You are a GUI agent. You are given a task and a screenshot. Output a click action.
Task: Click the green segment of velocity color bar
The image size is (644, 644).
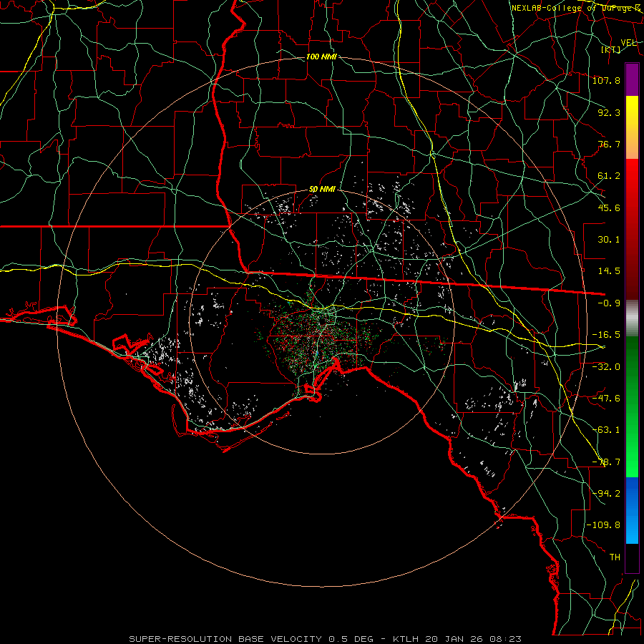(x=632, y=406)
